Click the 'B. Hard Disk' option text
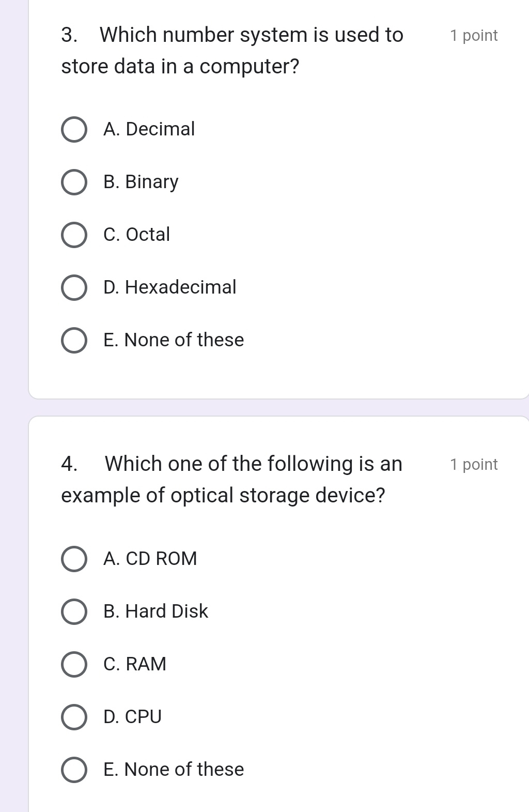This screenshot has width=529, height=812. [x=155, y=611]
